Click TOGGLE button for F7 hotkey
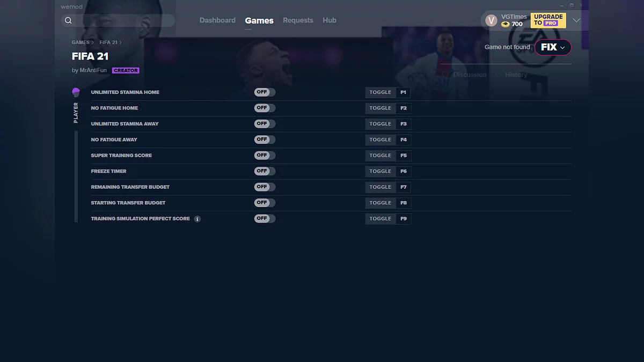The height and width of the screenshot is (362, 644). click(x=380, y=187)
